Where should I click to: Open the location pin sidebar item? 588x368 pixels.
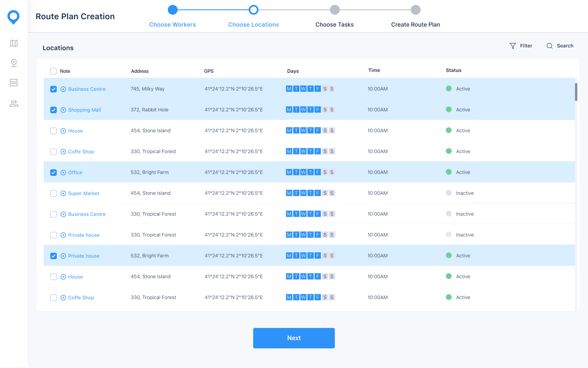point(14,63)
